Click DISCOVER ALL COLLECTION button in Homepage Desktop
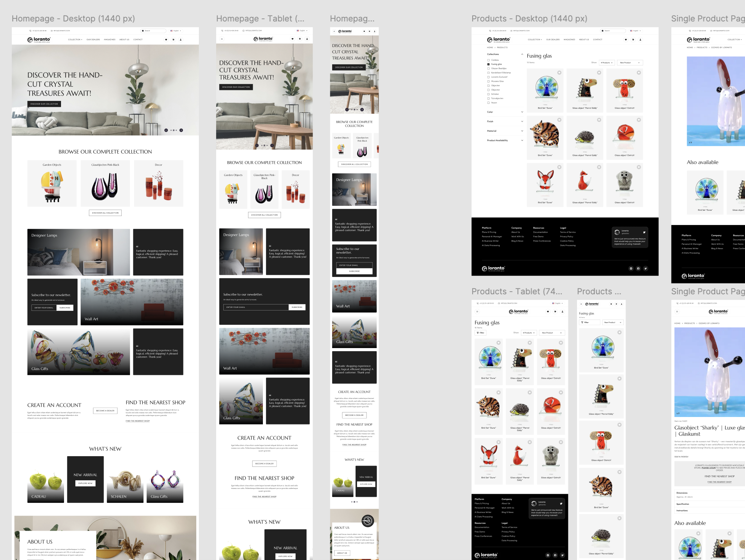 [x=105, y=213]
